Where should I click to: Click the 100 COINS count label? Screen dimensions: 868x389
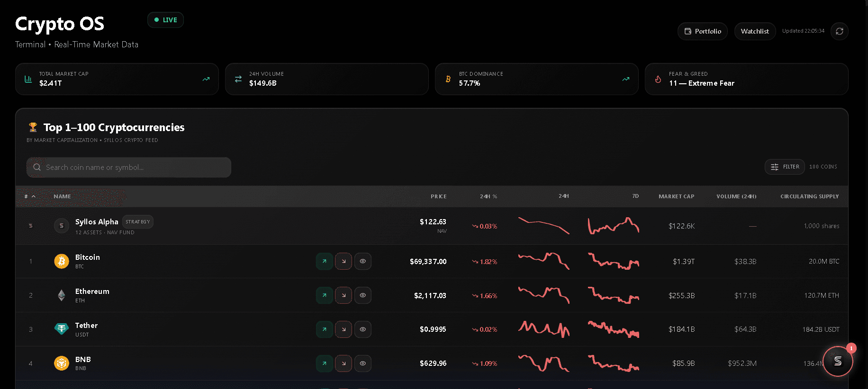click(x=823, y=167)
